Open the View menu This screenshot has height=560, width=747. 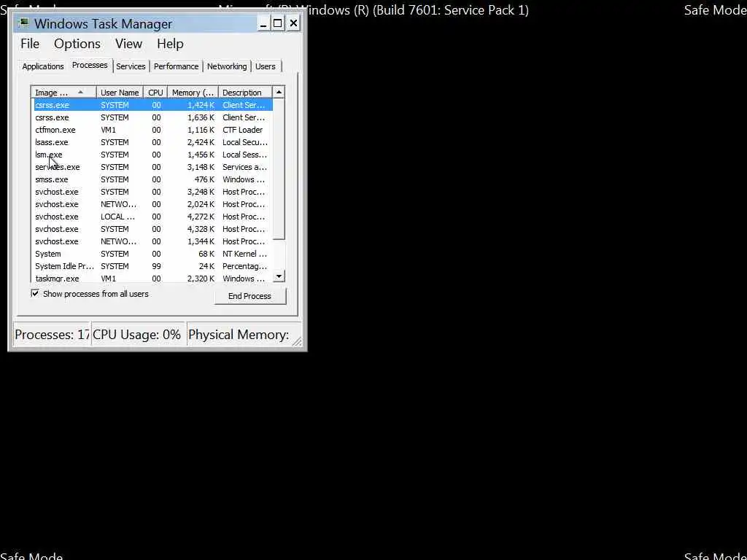pos(128,44)
